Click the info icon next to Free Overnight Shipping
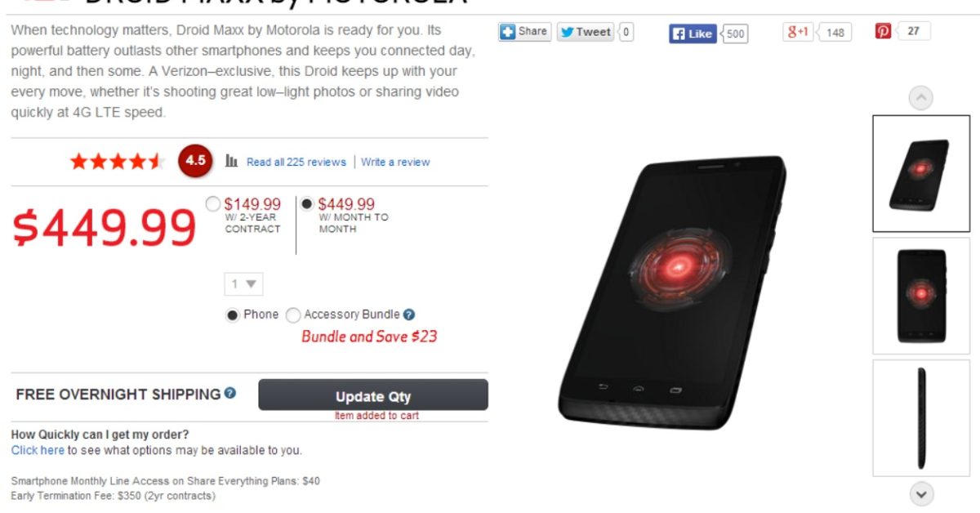 (x=230, y=393)
